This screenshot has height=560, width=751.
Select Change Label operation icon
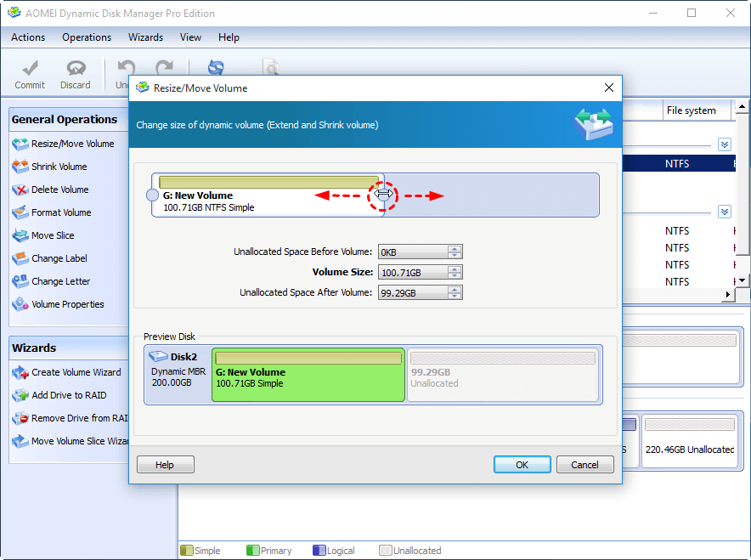pyautogui.click(x=20, y=258)
